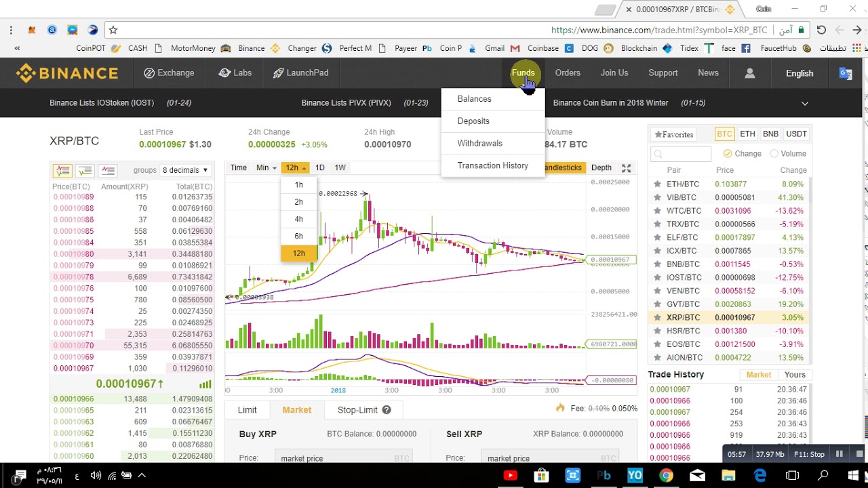Open the Mail app in taskbar
This screenshot has width=868, height=488.
pyautogui.click(x=697, y=476)
